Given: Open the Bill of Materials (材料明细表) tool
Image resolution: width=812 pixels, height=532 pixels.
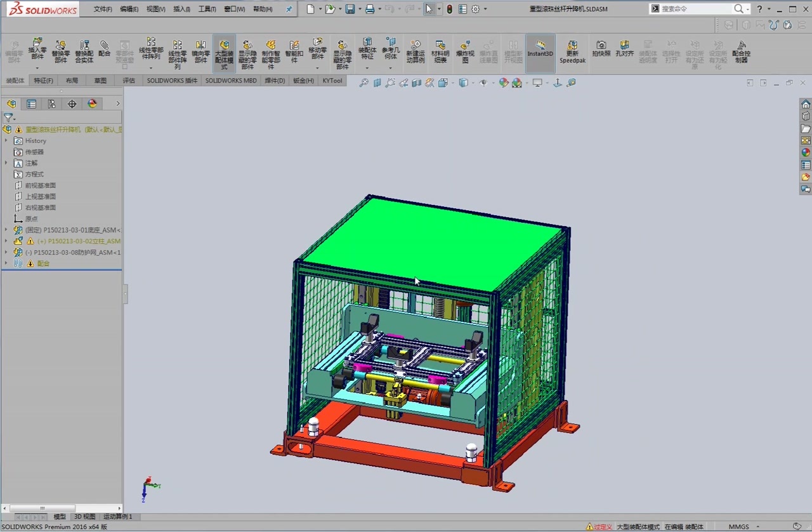Looking at the screenshot, I should (440, 51).
